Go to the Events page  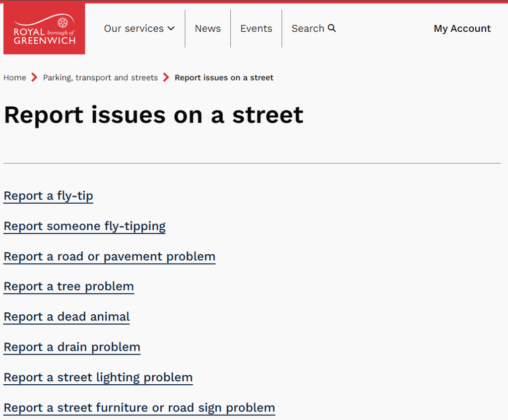(x=256, y=29)
